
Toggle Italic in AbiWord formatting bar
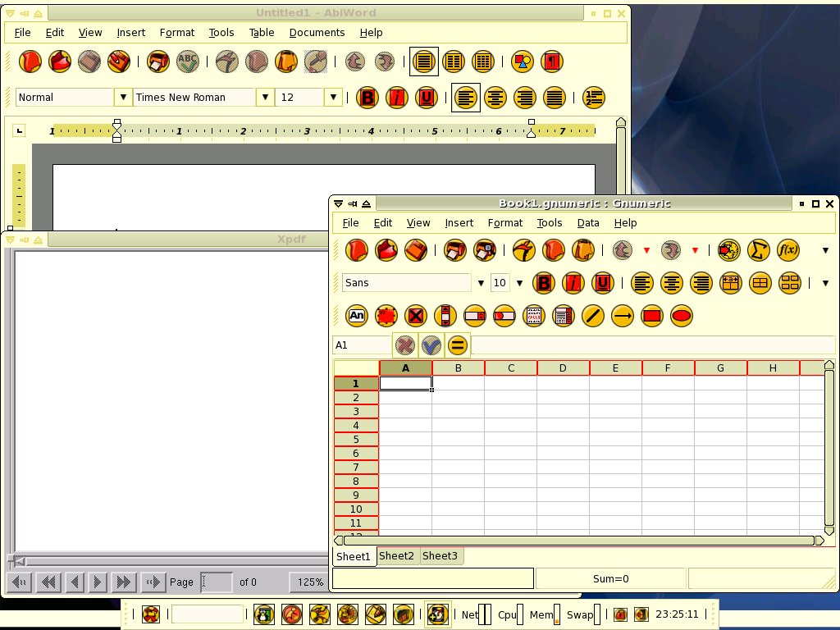[x=397, y=98]
